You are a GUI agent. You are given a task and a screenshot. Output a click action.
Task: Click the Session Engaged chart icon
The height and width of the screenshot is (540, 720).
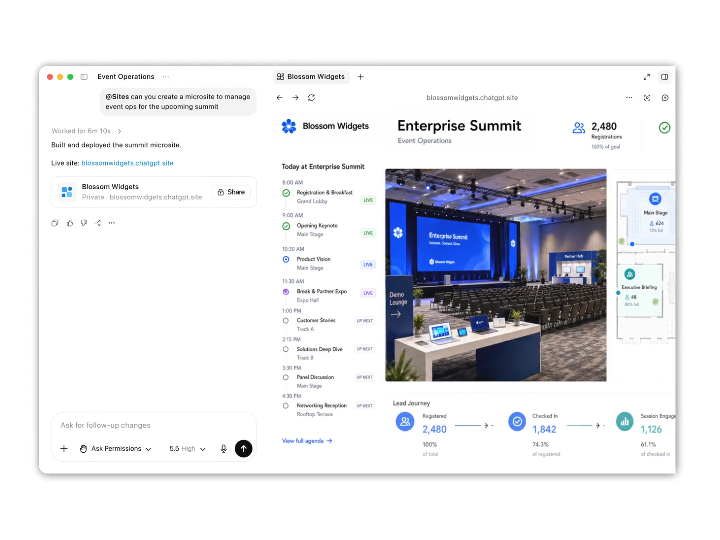pos(624,422)
